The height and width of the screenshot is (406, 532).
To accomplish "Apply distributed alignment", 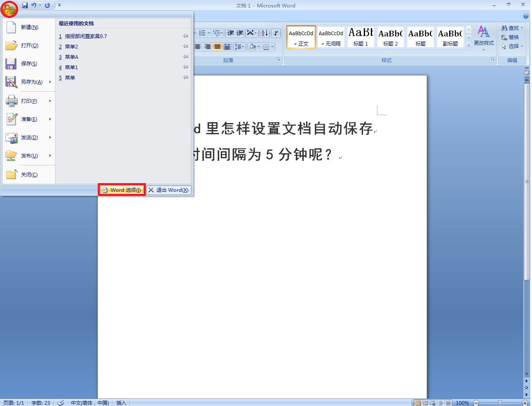I will click(x=227, y=47).
